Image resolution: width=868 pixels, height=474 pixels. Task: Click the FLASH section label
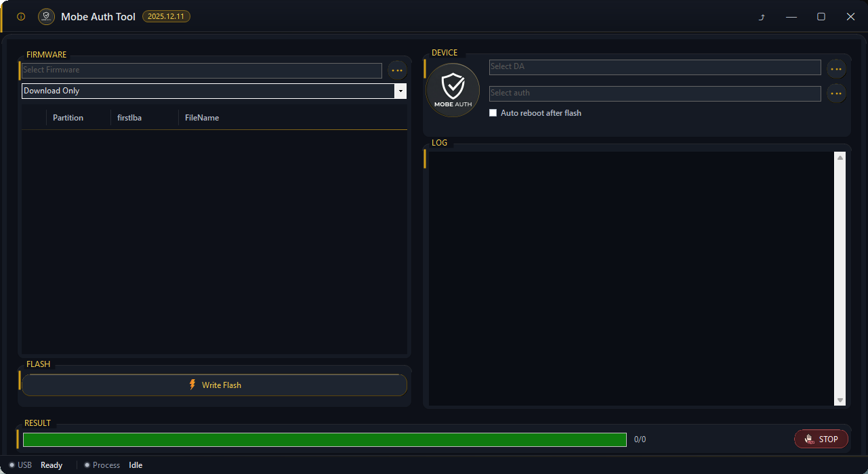pos(38,364)
